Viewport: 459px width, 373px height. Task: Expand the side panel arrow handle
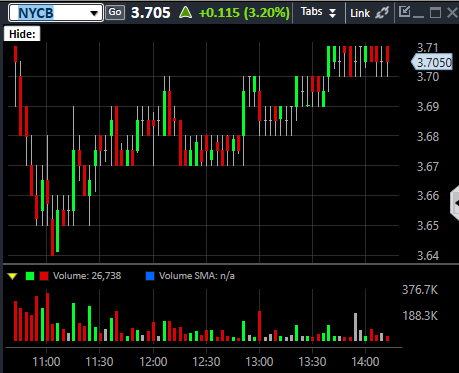coord(455,203)
